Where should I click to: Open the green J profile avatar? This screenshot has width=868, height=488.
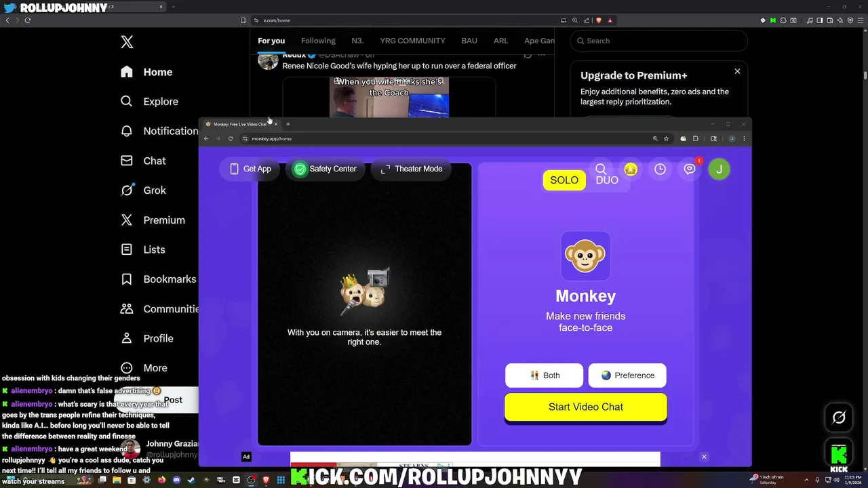[719, 169]
